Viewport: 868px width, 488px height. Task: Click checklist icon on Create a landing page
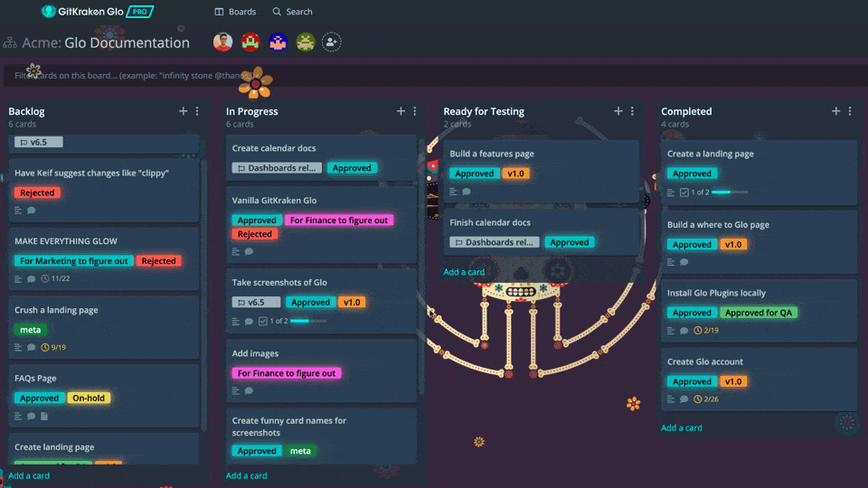click(684, 192)
